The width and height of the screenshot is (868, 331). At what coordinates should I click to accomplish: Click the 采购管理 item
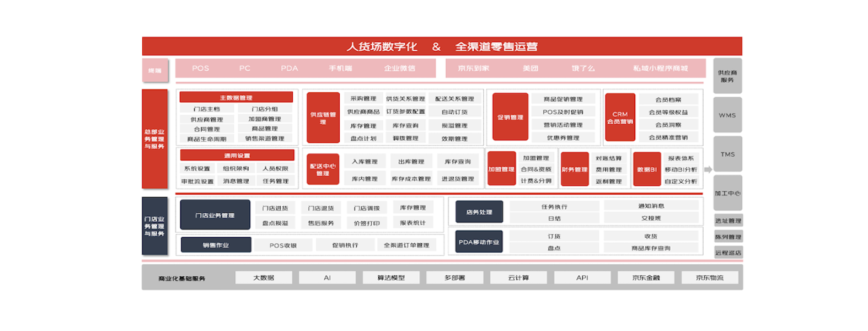pos(363,99)
